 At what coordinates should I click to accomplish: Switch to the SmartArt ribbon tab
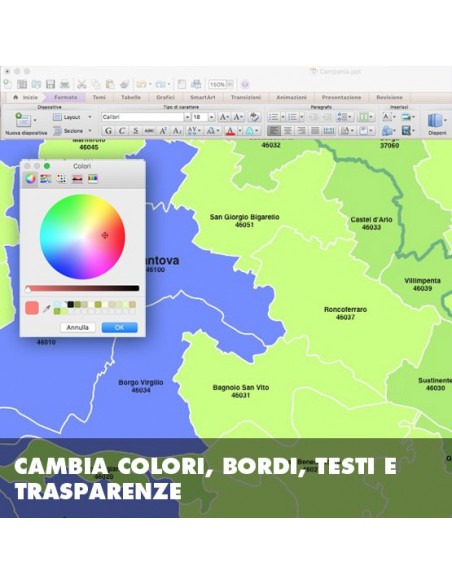tap(203, 97)
